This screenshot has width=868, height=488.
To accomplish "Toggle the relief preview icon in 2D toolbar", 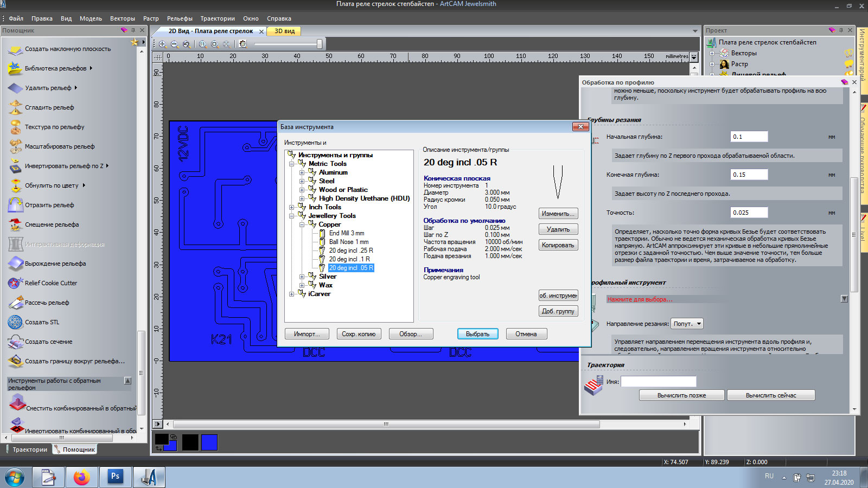I will tap(242, 44).
